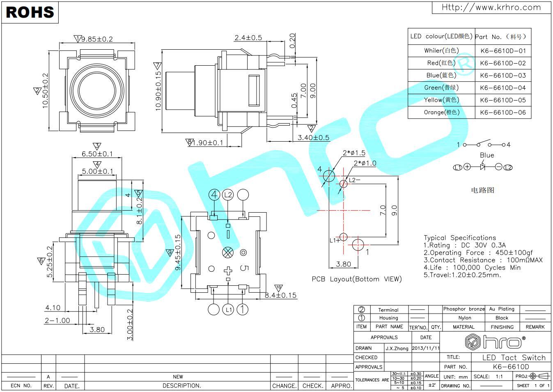This screenshot has width=553, height=392.
Task: Click the J.X.Zhang drawn-by name
Action: 397,348
